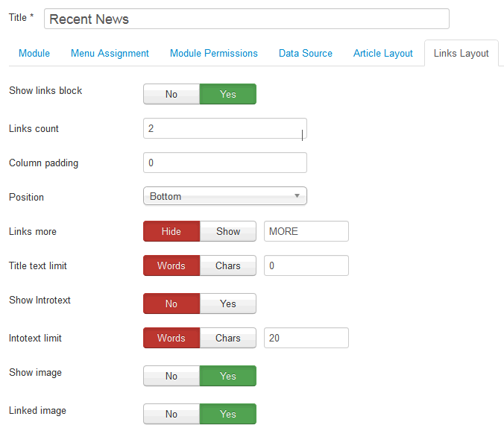Set Show Introtext to Yes
The height and width of the screenshot is (431, 504).
click(228, 303)
